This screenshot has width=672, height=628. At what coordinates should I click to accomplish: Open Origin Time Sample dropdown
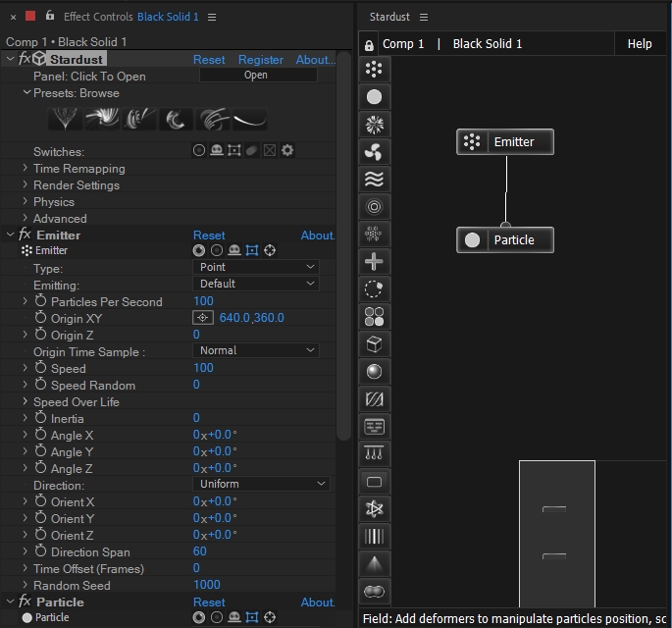point(256,350)
